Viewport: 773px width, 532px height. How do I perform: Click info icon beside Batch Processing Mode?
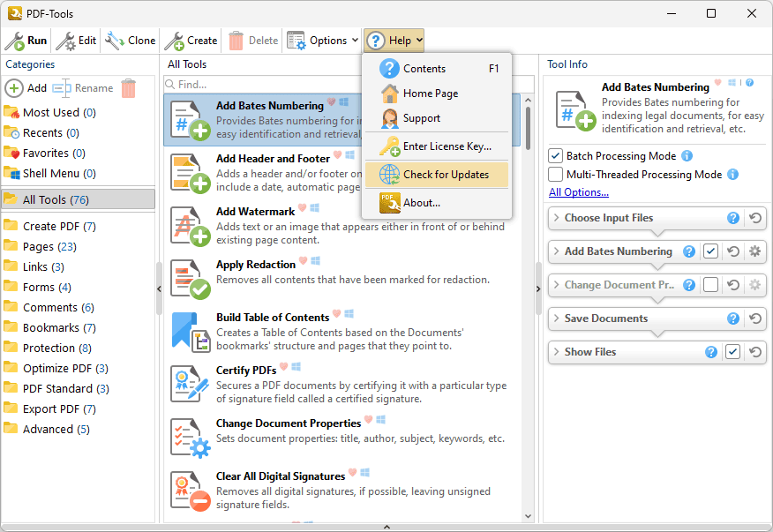687,156
